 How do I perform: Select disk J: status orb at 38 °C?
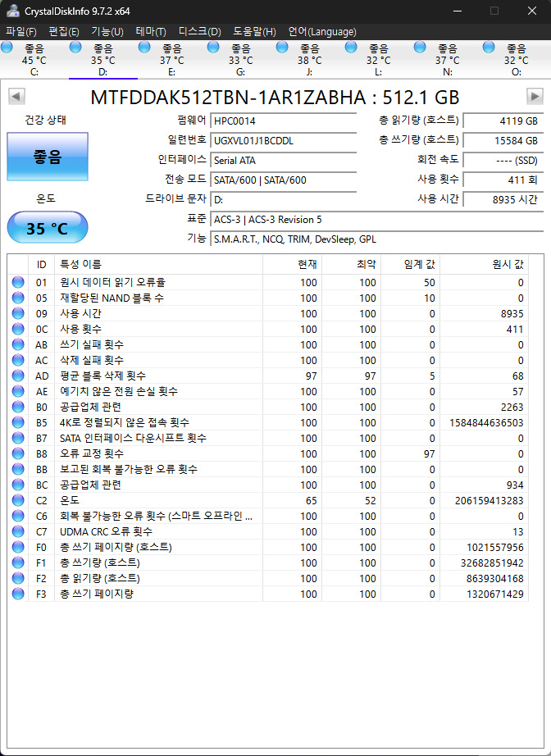click(283, 48)
